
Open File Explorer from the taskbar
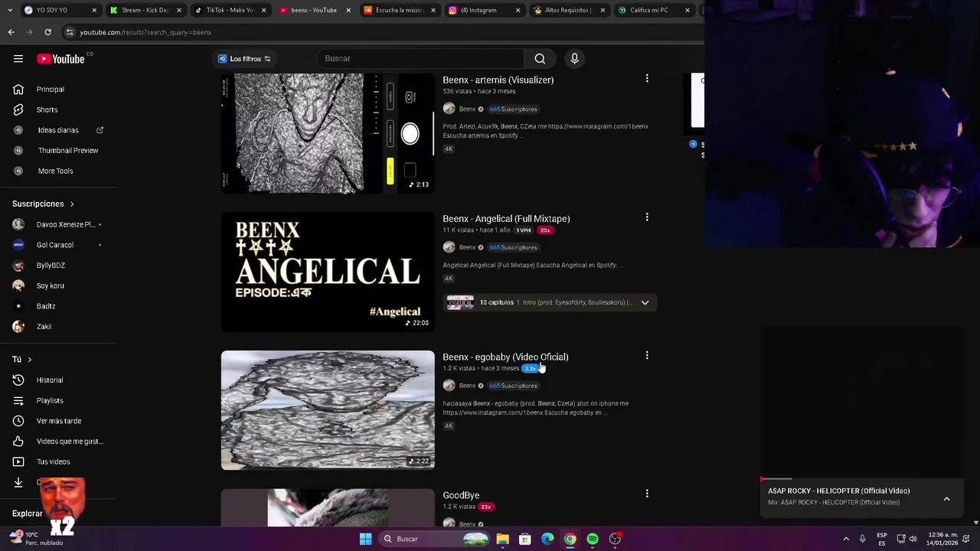click(502, 539)
